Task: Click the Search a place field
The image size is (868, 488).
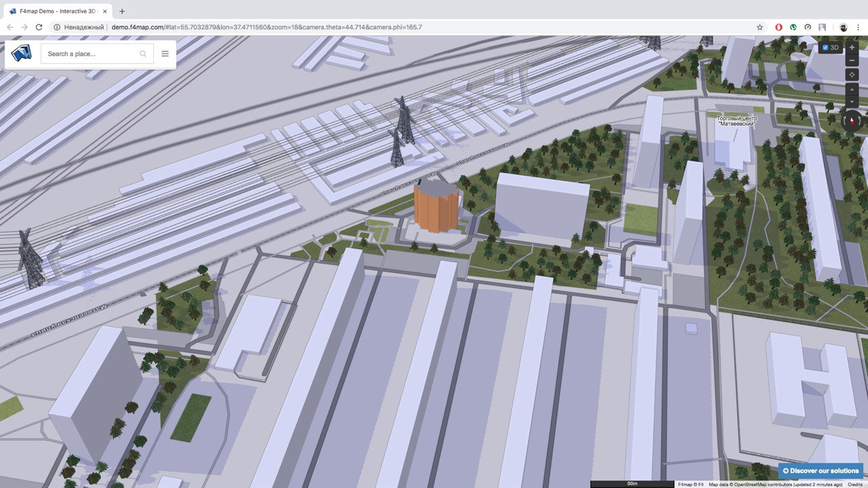Action: pyautogui.click(x=97, y=54)
